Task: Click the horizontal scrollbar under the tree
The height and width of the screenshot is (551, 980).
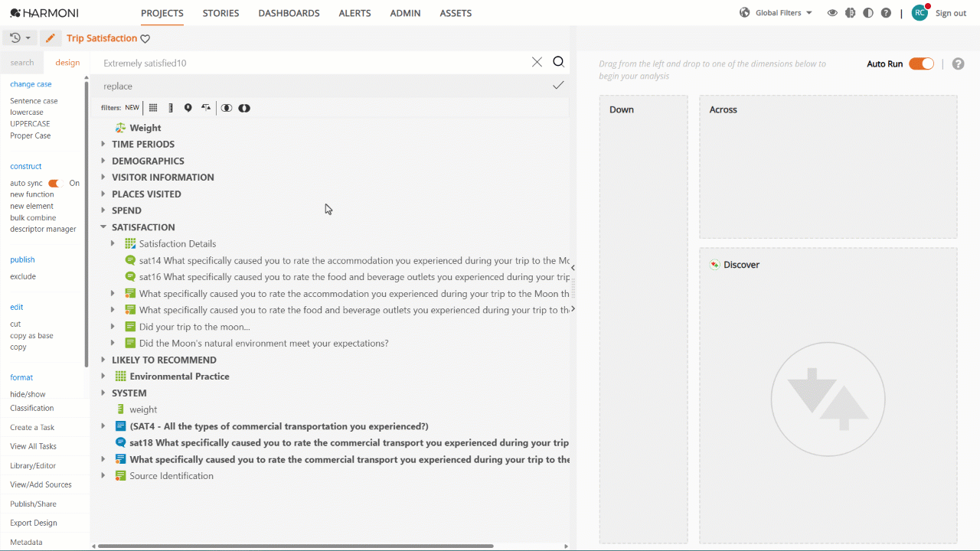Action: pos(296,546)
